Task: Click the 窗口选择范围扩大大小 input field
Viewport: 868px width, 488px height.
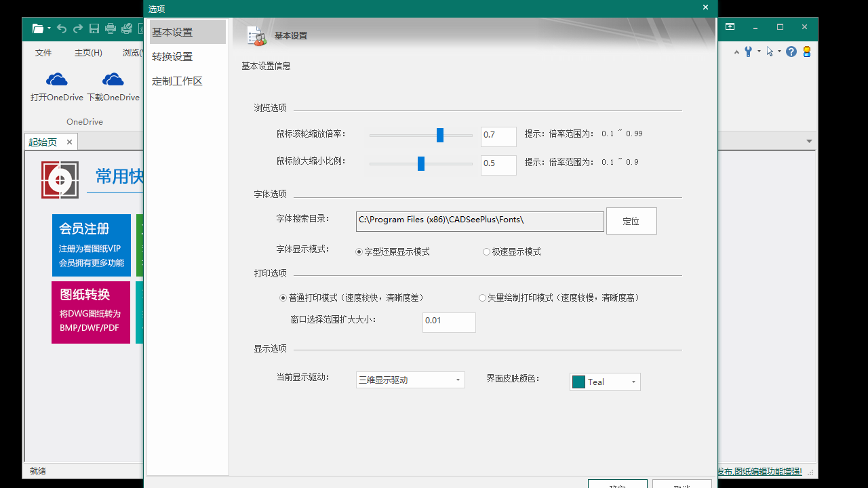Action: tap(448, 322)
